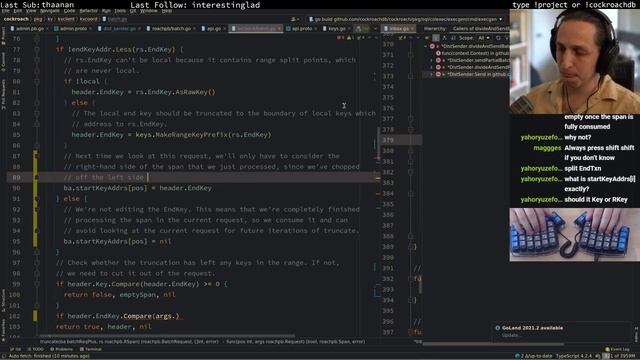
Task: Switch to the keys.go editor tab
Action: coord(337,29)
